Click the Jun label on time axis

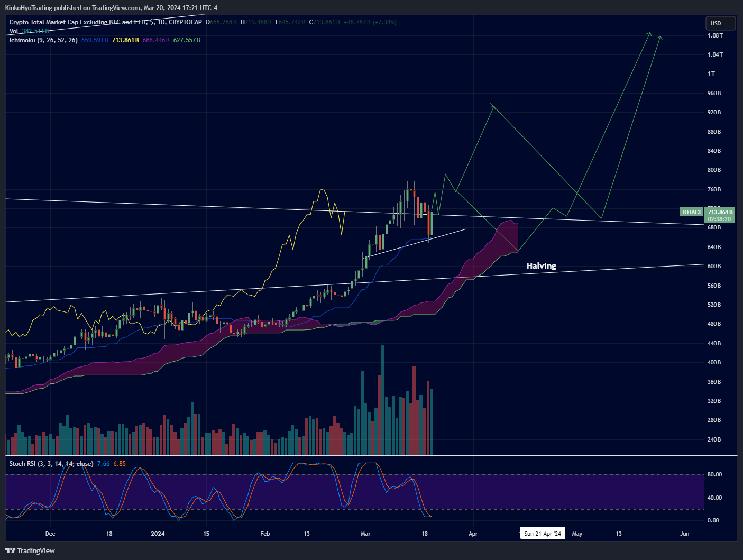(685, 534)
